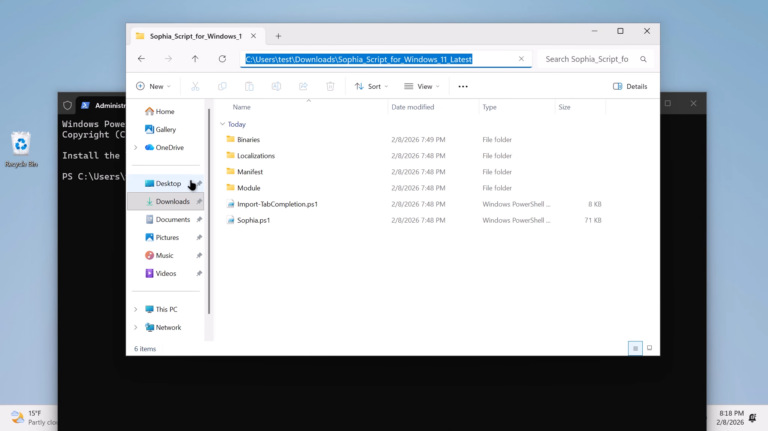Viewport: 768px width, 431px height.
Task: Select the Import-TabCompletion.ps1 file
Action: (414, 204)
